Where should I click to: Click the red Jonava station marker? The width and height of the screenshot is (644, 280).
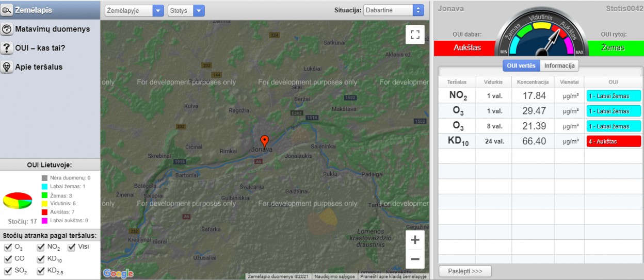[x=264, y=141]
